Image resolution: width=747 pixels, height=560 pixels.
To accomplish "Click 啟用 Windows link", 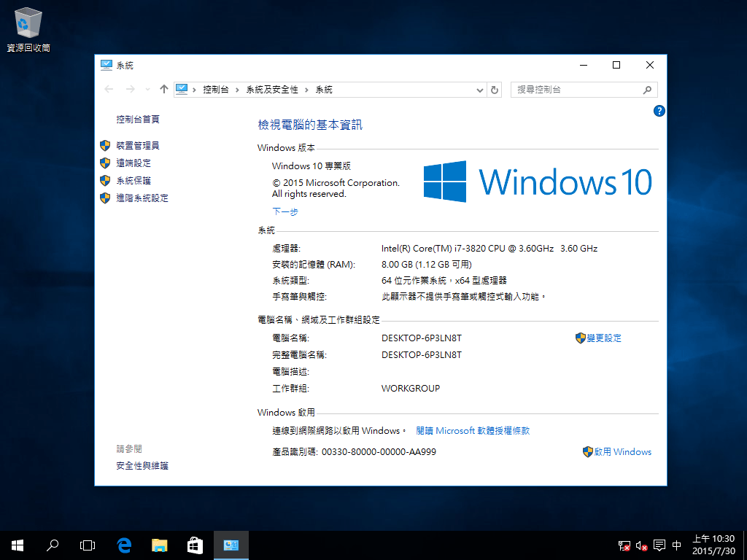I will tap(623, 452).
